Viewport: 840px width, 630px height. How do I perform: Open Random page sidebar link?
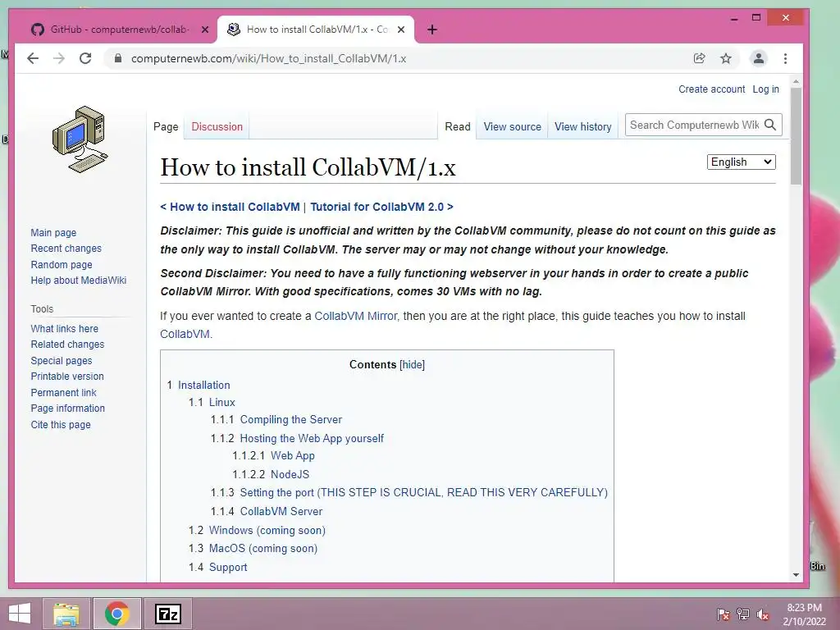coord(62,264)
